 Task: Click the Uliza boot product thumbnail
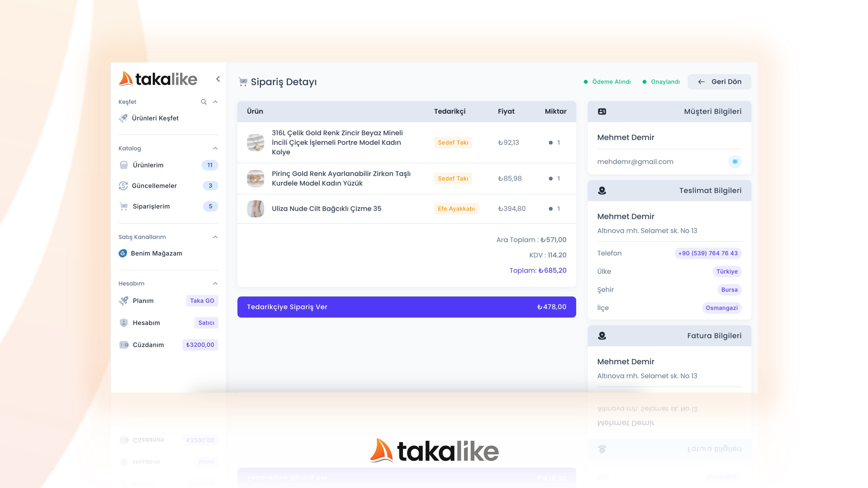[255, 209]
